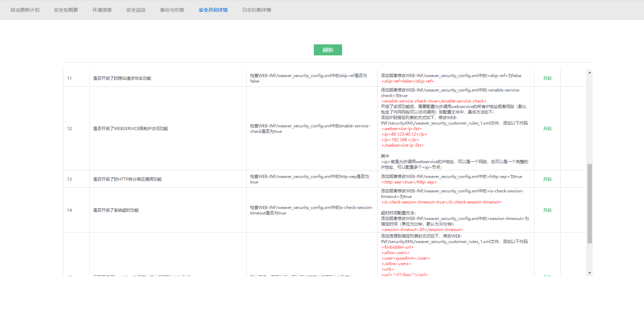Click red enable-service-check true code line
Screen dimensions: 644x322
[434, 101]
